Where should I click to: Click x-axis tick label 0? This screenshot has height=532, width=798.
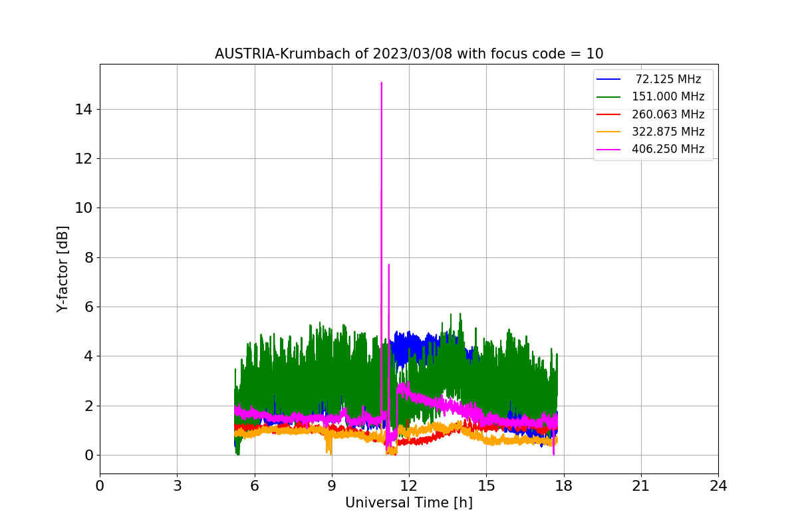(x=100, y=485)
